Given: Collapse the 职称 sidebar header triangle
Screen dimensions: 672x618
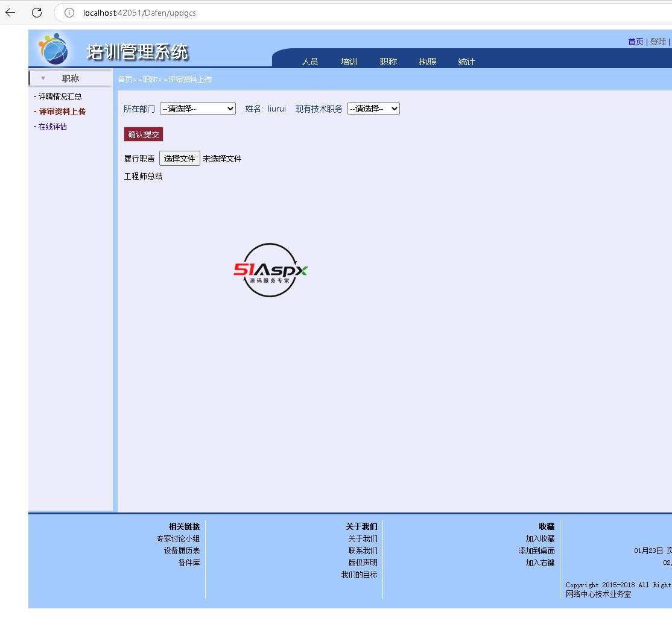Looking at the screenshot, I should point(43,78).
